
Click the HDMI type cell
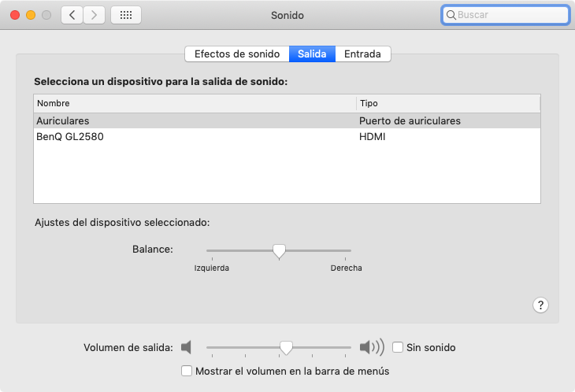(x=373, y=137)
